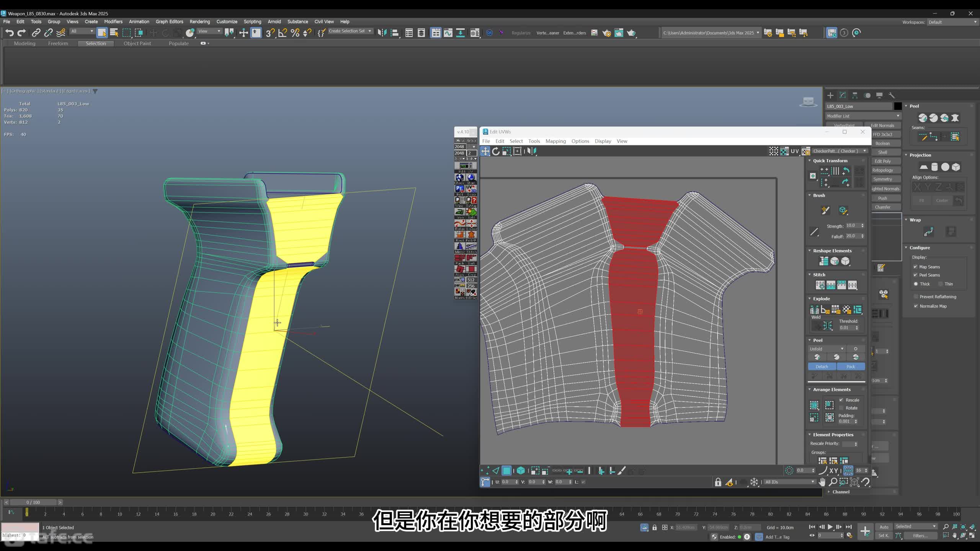The height and width of the screenshot is (551, 980).
Task: Open the Modifiers menu
Action: tap(113, 22)
